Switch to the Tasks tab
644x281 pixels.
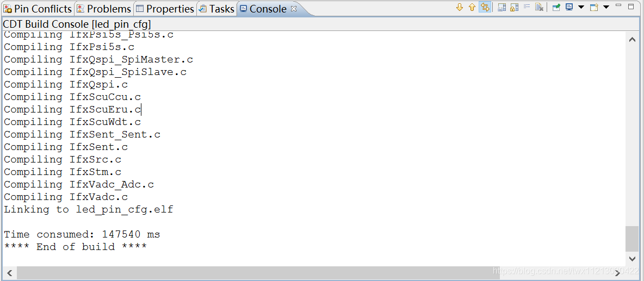pyautogui.click(x=217, y=9)
